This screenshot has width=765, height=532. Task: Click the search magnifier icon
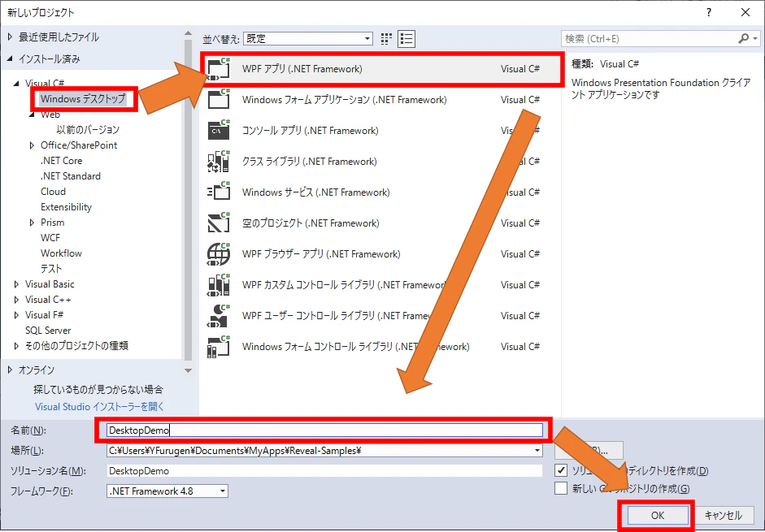click(744, 38)
